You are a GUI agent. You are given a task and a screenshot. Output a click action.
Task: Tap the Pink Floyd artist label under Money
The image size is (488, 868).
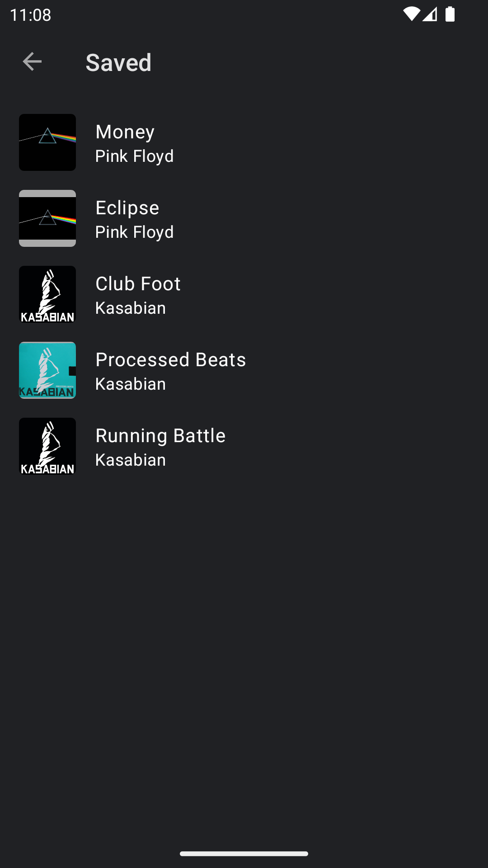coord(135,156)
